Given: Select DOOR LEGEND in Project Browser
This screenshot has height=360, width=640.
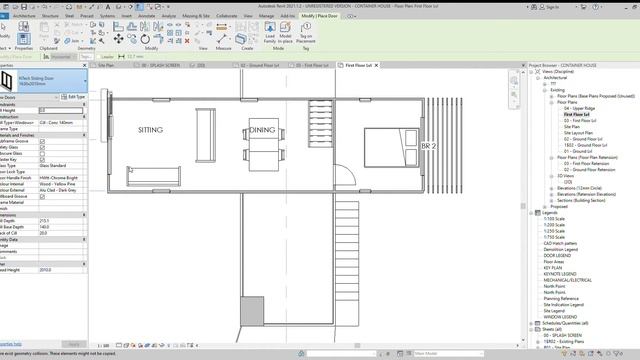Looking at the screenshot, I should tap(557, 256).
